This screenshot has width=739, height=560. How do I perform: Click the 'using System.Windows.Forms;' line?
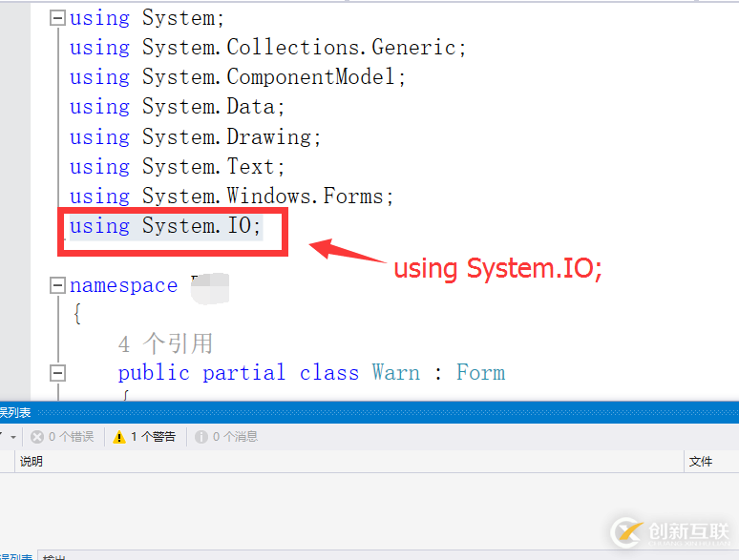coord(231,196)
